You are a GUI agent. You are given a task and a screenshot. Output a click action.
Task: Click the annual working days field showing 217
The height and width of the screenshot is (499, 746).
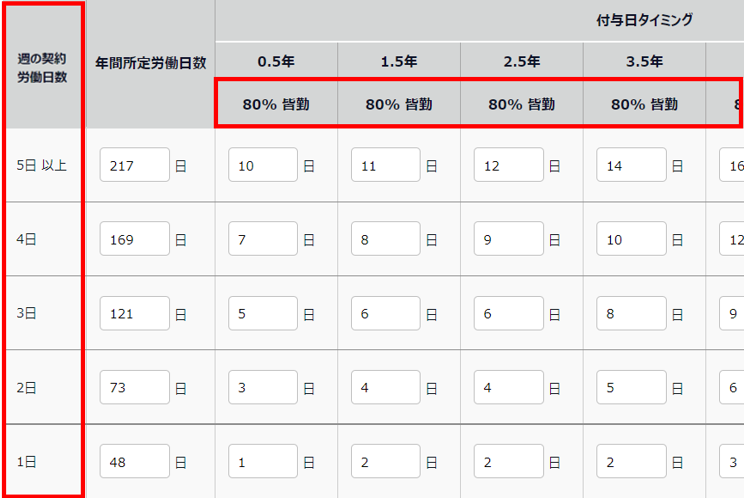click(x=135, y=165)
